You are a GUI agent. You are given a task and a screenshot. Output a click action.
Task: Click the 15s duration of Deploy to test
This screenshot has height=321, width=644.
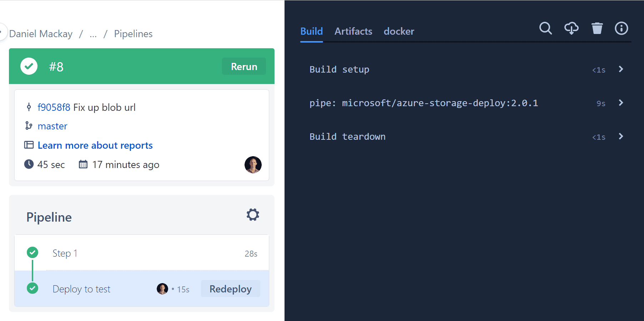(x=183, y=290)
